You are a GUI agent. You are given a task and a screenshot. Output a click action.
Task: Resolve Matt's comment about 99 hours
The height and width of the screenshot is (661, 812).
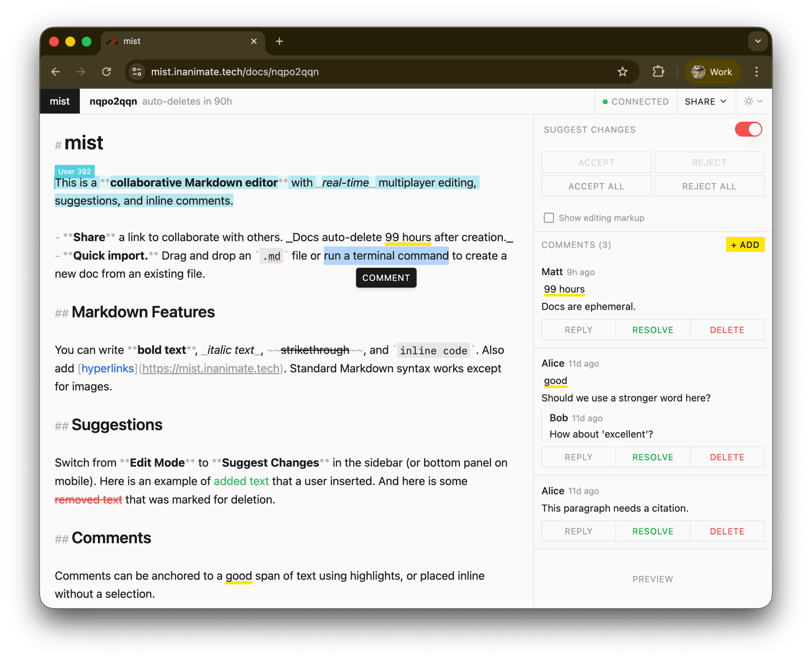(653, 330)
